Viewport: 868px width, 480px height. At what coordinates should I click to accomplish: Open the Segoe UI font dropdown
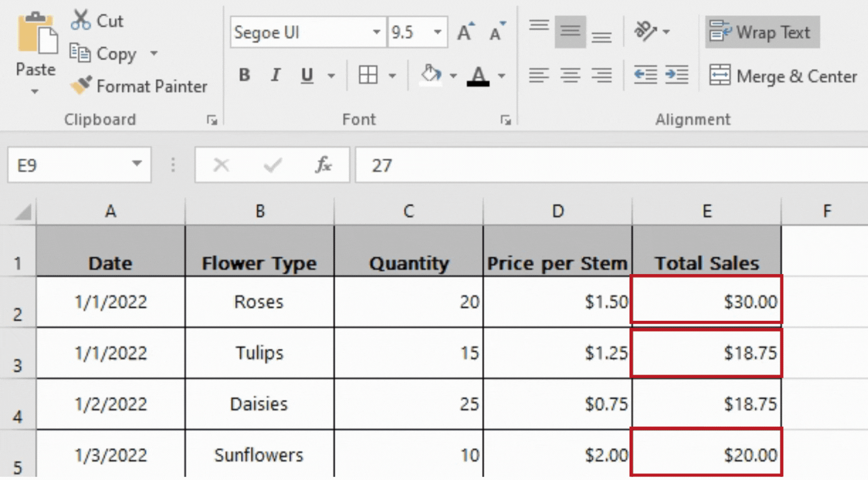click(376, 32)
